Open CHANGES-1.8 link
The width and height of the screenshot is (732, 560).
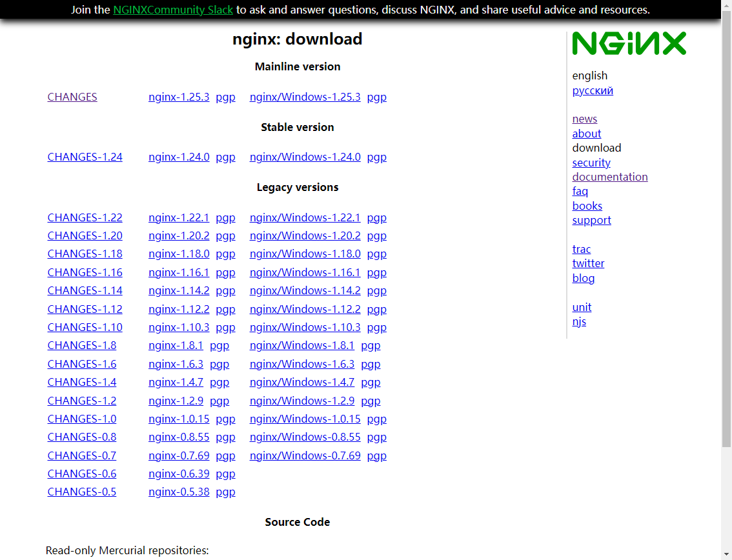click(x=82, y=345)
